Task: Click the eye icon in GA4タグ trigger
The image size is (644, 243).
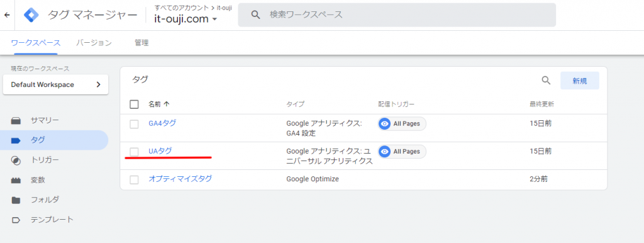Action: click(384, 124)
